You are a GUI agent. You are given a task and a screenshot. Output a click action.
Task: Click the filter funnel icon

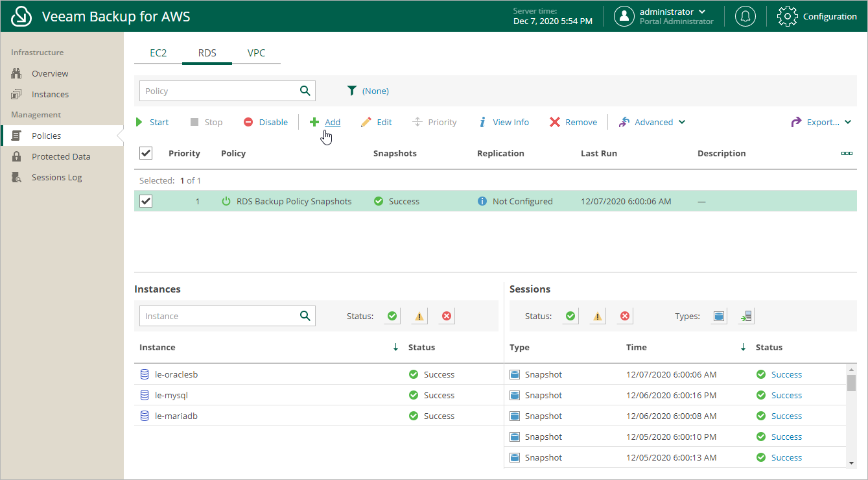352,91
